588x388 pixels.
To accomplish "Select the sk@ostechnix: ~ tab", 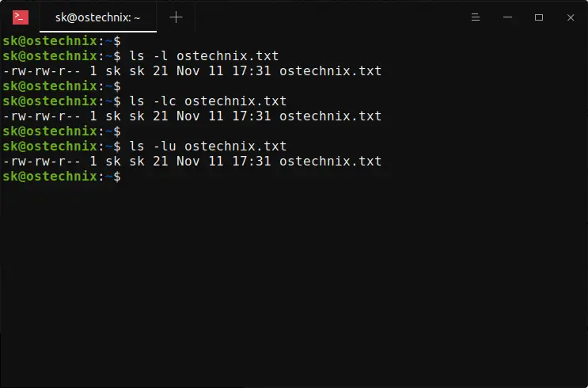I will pos(98,17).
